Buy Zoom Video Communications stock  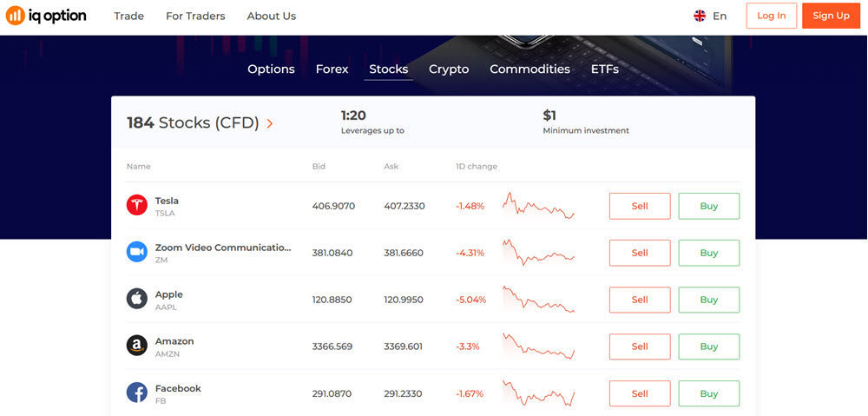pyautogui.click(x=709, y=253)
